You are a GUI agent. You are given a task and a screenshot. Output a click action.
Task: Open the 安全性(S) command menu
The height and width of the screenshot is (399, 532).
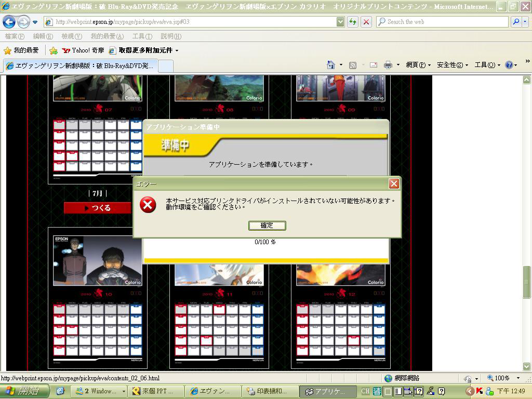[x=453, y=65]
